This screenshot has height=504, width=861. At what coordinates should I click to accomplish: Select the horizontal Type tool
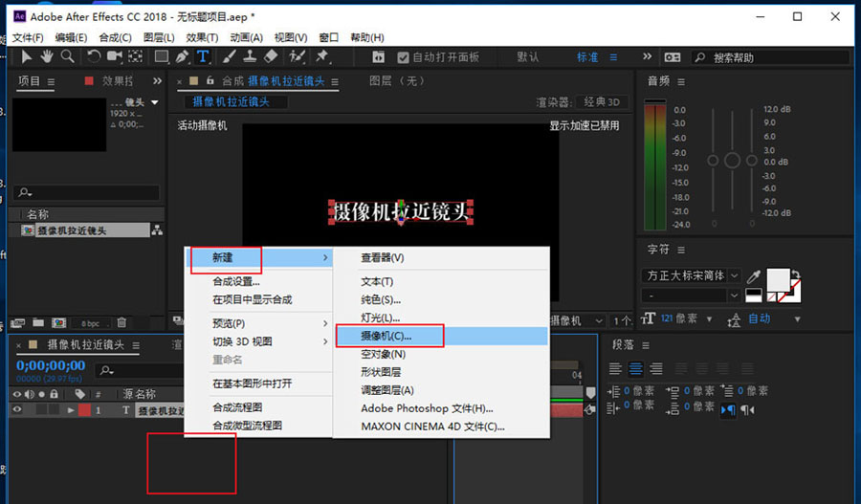point(203,57)
